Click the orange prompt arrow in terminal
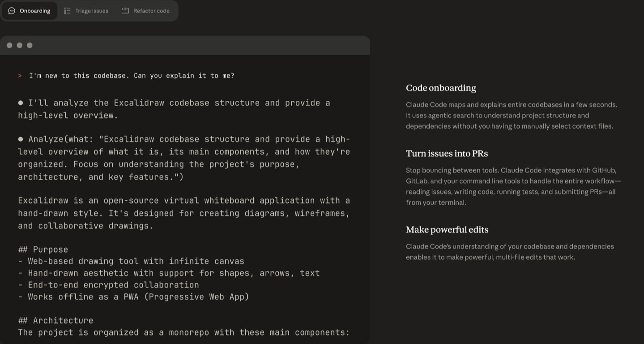The height and width of the screenshot is (344, 644). [20, 76]
